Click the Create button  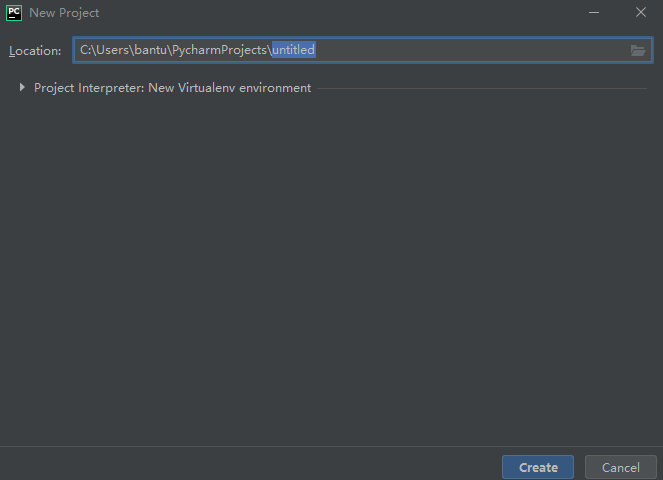(x=538, y=467)
